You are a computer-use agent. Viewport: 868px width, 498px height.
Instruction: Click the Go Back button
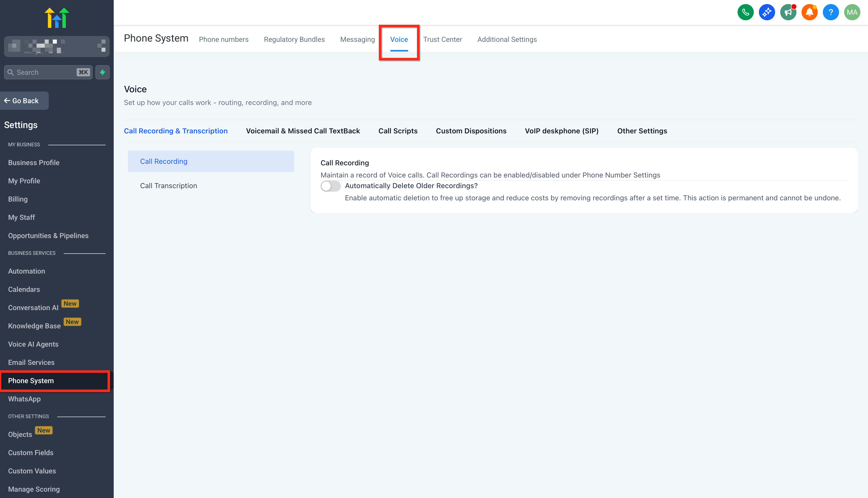pyautogui.click(x=24, y=101)
